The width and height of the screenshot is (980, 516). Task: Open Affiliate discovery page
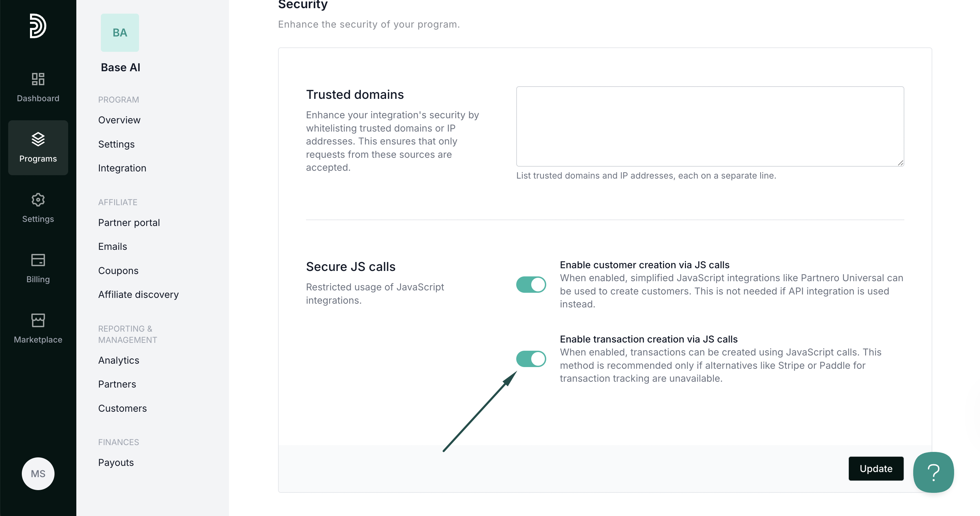138,294
